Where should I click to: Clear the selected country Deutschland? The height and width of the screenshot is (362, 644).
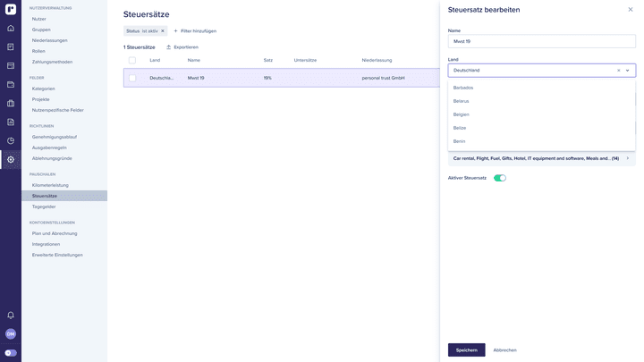618,70
